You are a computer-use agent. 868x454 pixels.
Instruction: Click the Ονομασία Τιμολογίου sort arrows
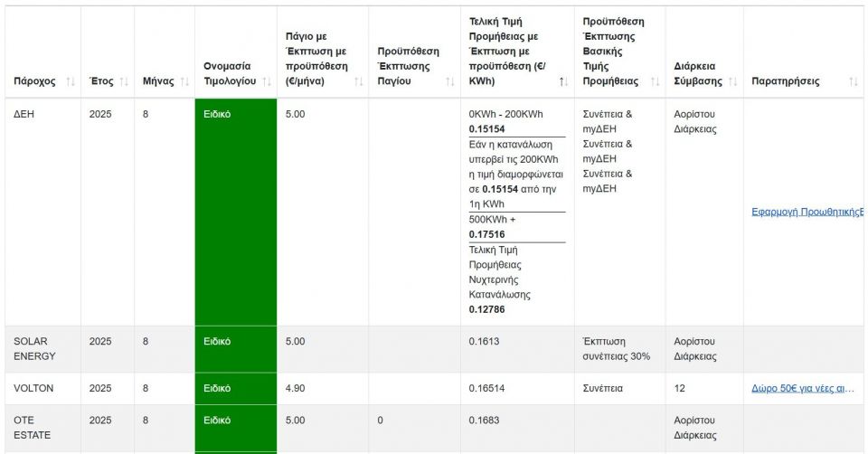(x=267, y=81)
